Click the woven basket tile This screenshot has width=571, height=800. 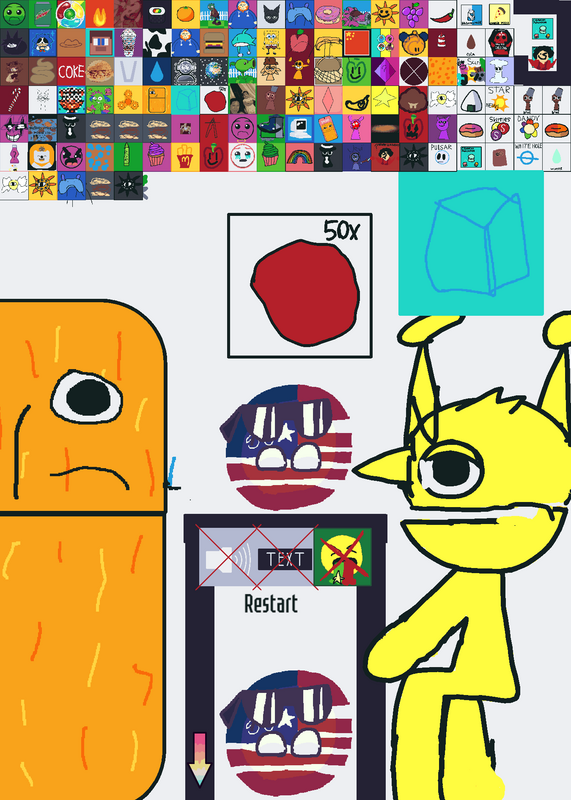coord(328,71)
